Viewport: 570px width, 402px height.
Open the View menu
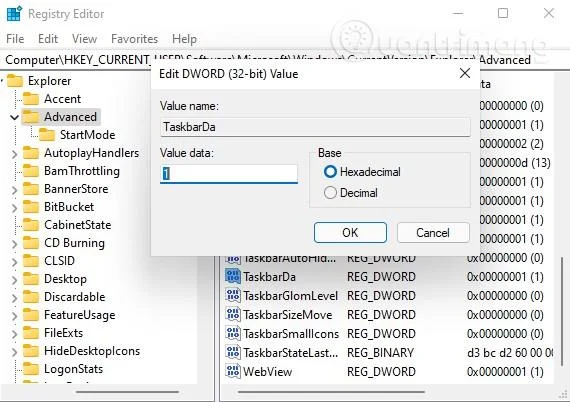(84, 39)
